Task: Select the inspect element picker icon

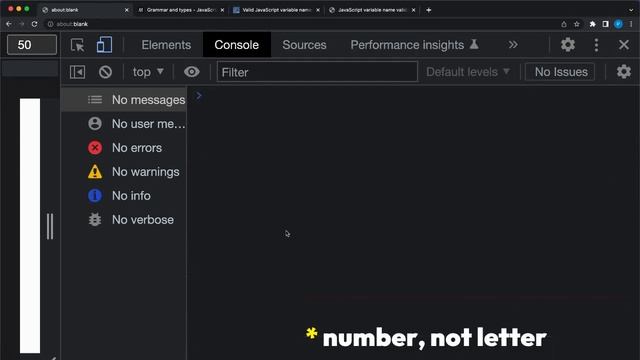Action: point(78,45)
